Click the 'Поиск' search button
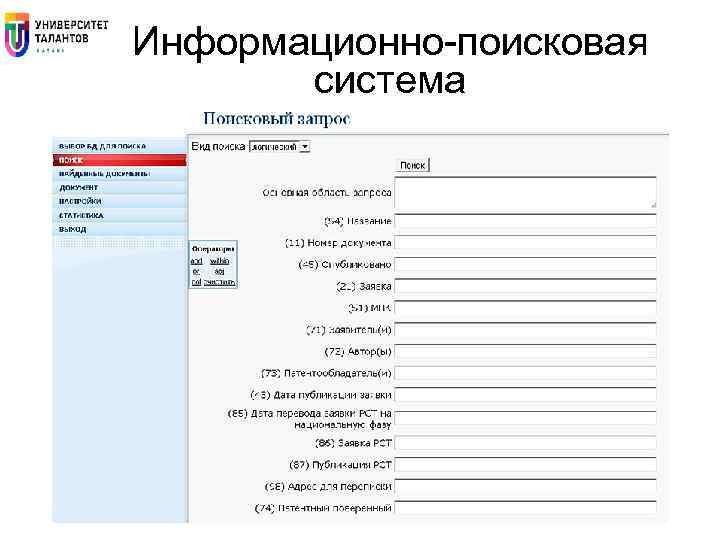The image size is (720, 540). (x=412, y=165)
